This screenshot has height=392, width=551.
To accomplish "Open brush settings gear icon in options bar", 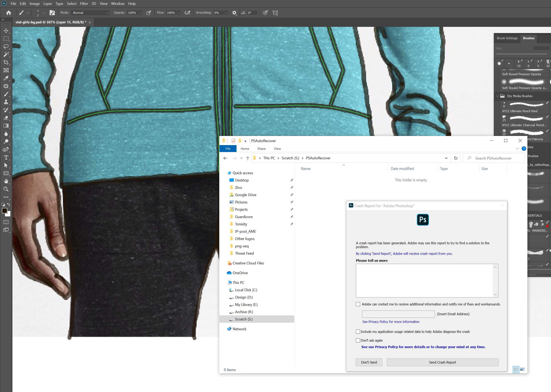I will 234,13.
